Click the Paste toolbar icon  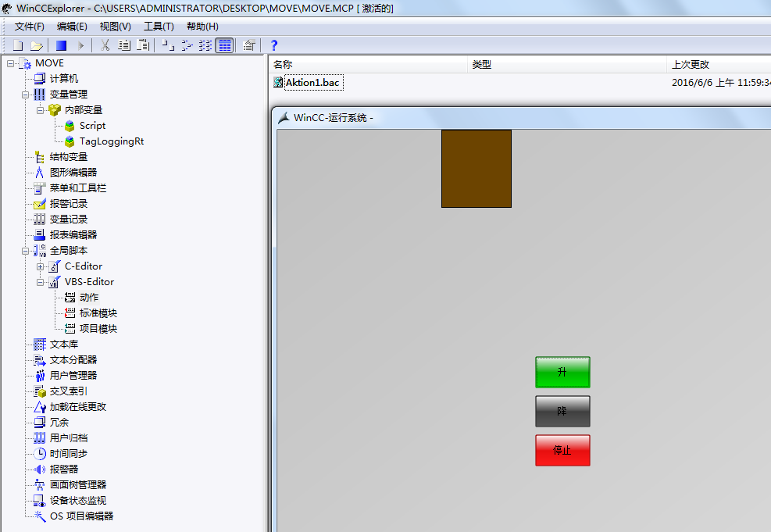[x=143, y=45]
